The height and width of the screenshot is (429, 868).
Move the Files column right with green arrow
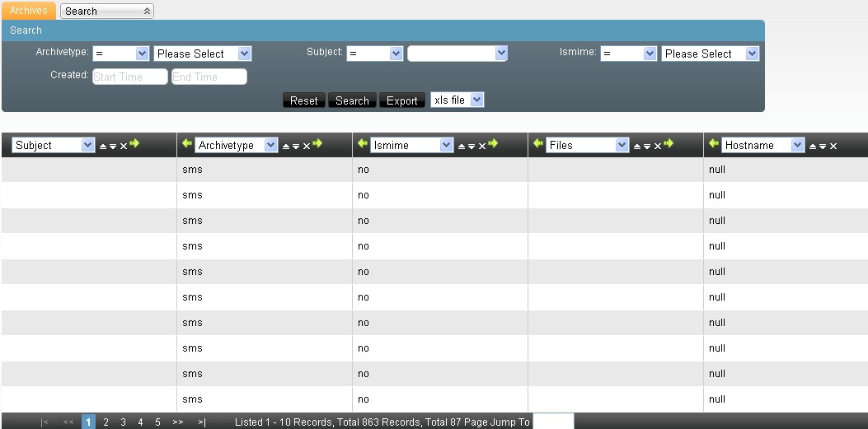tap(669, 144)
